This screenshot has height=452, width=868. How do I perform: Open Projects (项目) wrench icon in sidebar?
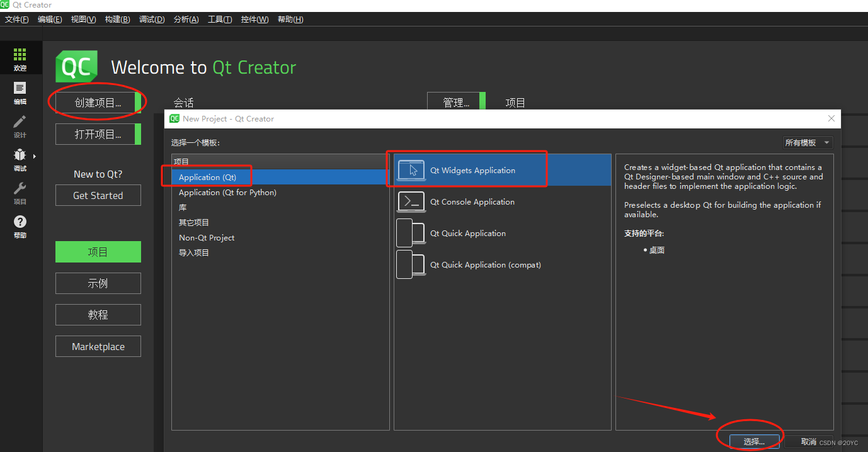pyautogui.click(x=20, y=188)
